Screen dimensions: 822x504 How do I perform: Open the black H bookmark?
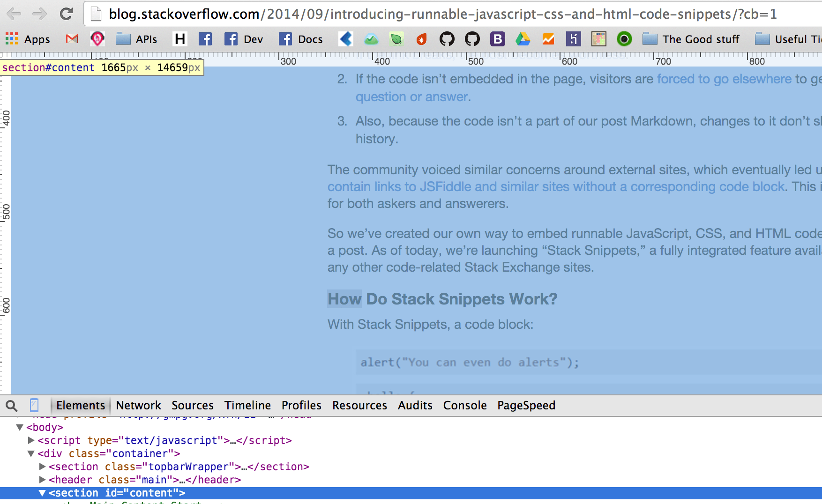[x=180, y=39]
